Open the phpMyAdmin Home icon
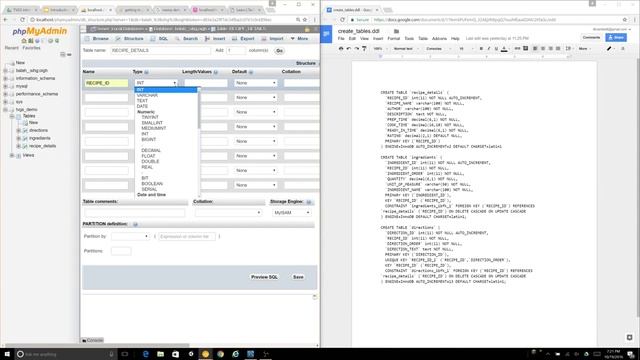 pos(24,41)
